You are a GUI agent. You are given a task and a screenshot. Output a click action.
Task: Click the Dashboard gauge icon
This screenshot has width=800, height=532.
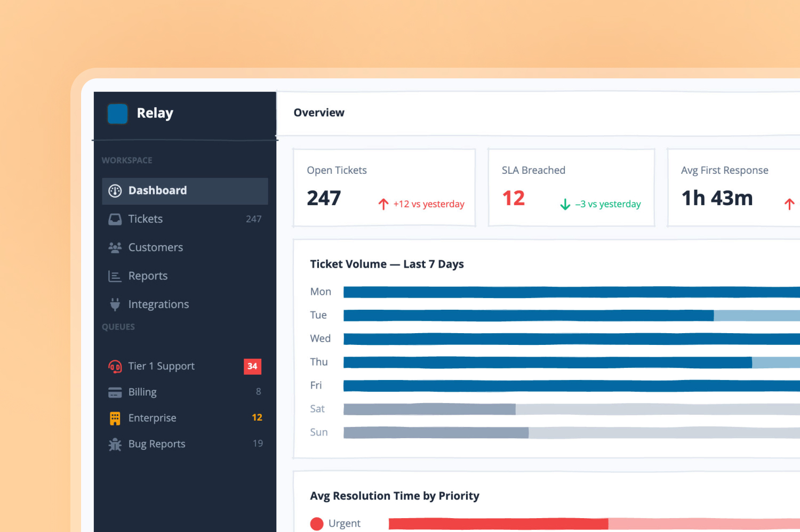tap(115, 191)
